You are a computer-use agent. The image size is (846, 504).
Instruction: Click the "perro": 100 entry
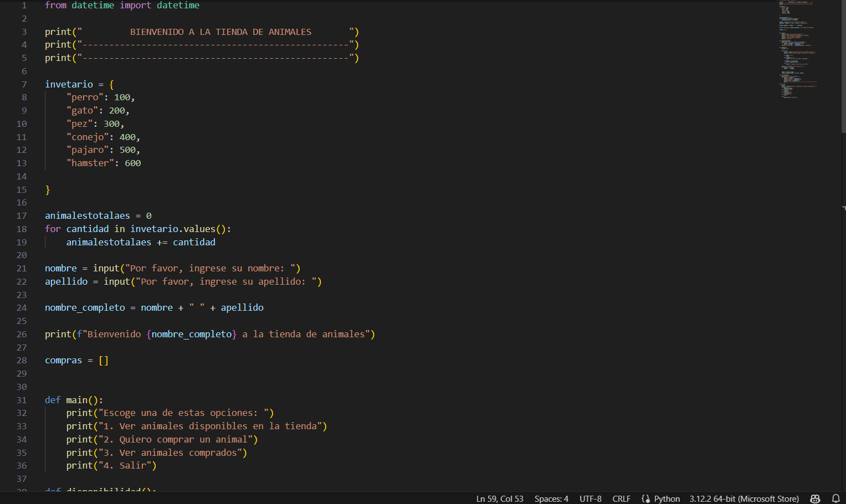[100, 97]
